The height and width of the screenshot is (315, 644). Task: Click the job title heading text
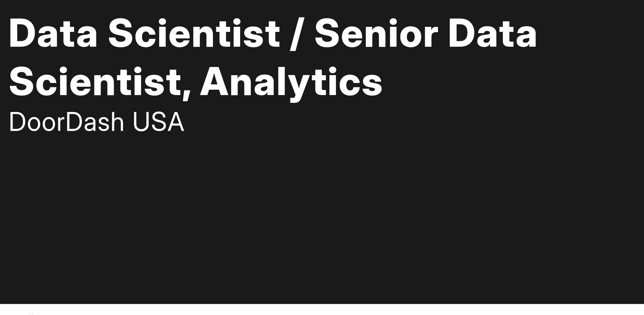[273, 57]
